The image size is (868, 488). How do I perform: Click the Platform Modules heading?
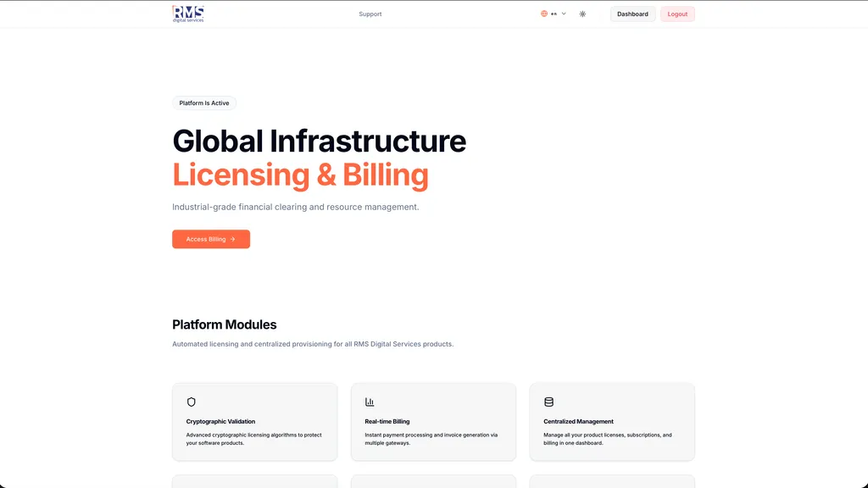point(224,324)
